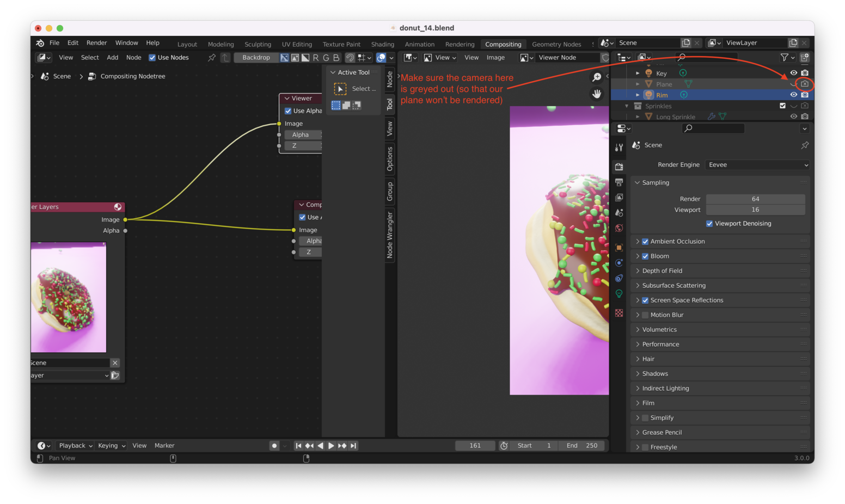Disable camera rendering for the Rim object

[805, 94]
